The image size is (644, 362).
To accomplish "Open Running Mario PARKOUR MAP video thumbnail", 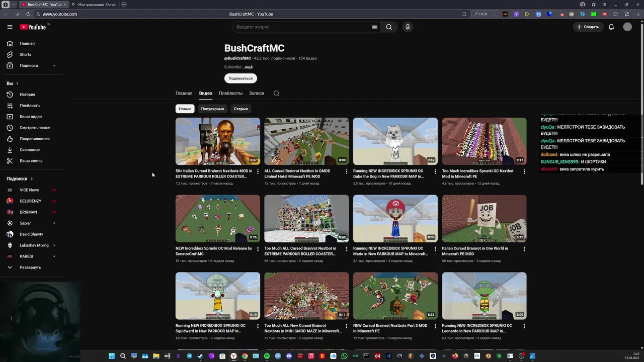I will pyautogui.click(x=395, y=219).
